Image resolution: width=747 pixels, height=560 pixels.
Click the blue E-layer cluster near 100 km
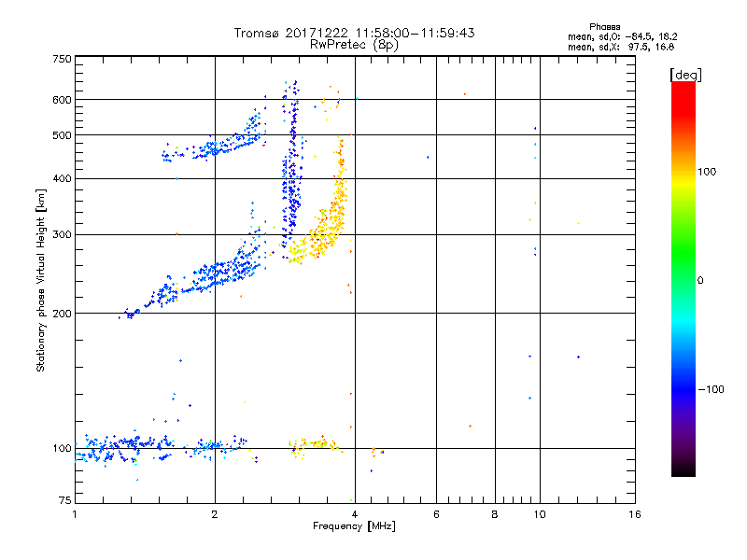point(124,448)
